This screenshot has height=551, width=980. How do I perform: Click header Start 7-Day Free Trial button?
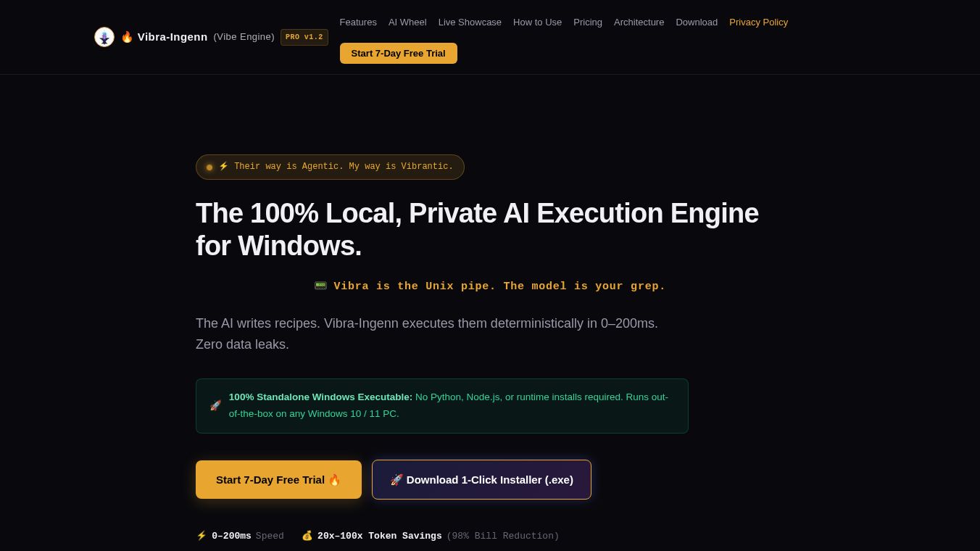(399, 53)
